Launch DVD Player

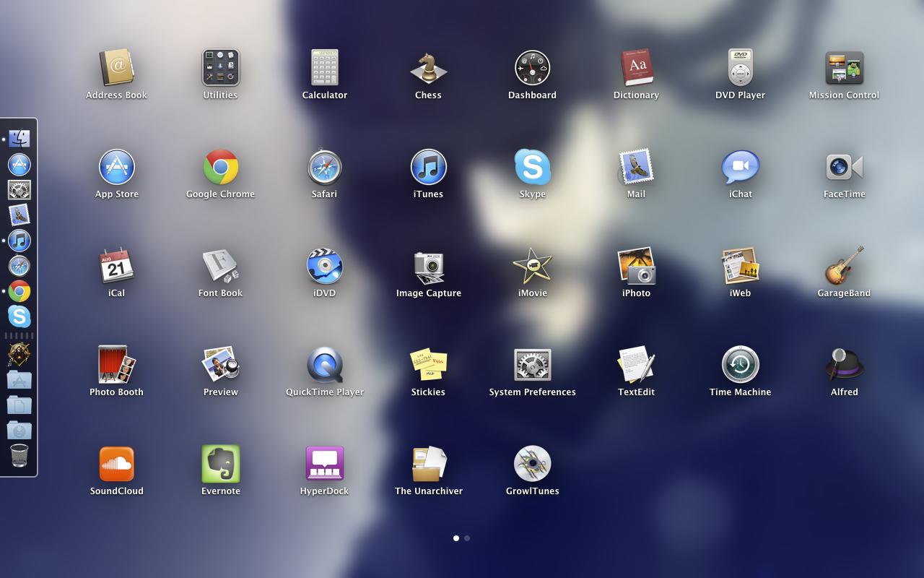pyautogui.click(x=740, y=68)
